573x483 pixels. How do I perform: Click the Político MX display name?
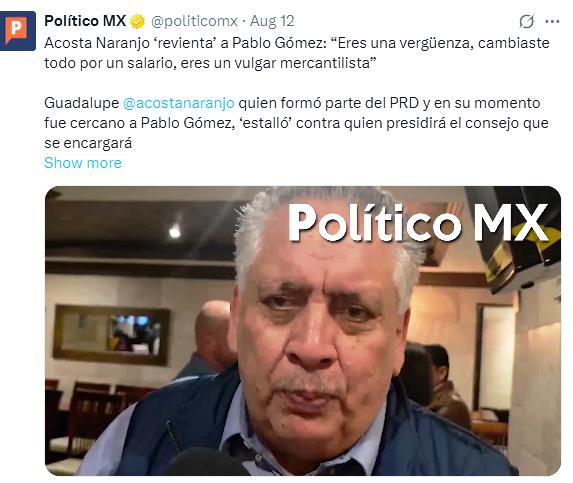coord(85,21)
